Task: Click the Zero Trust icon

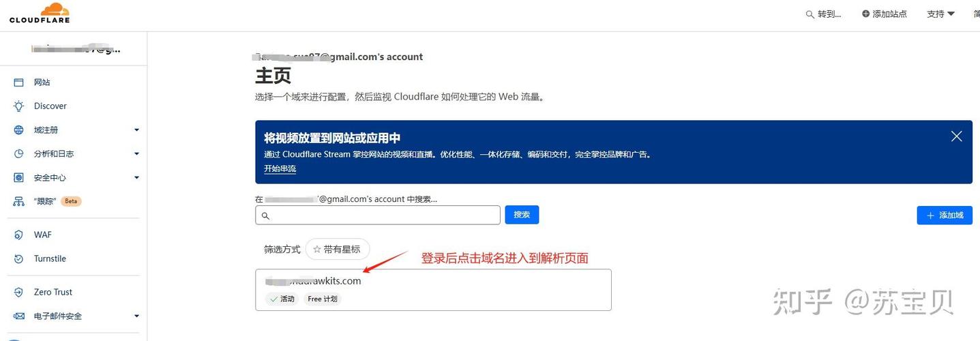Action: (19, 293)
